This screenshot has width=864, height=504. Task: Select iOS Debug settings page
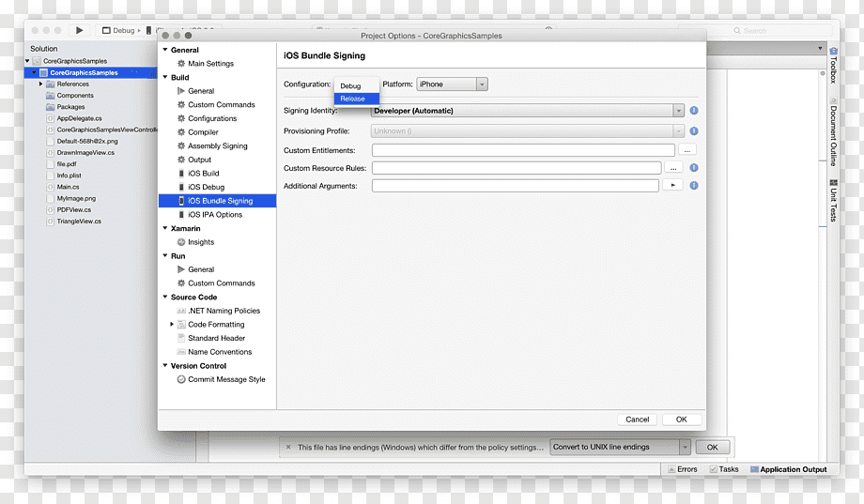pos(206,187)
